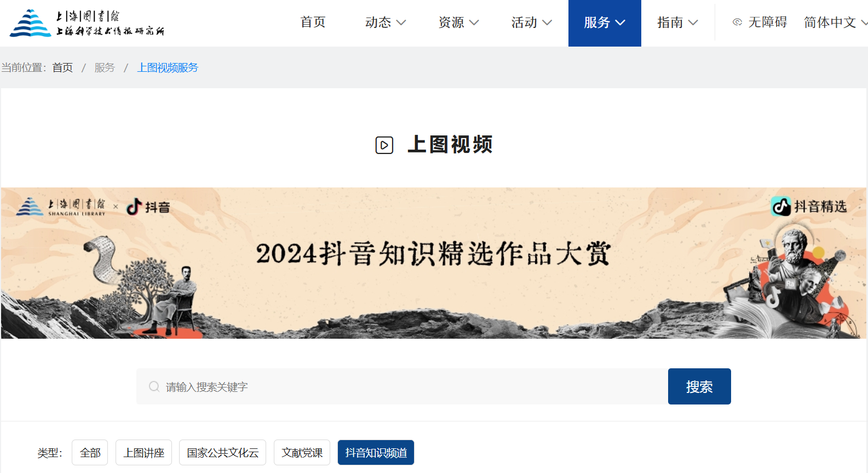Select the 全部 type filter
This screenshot has height=473, width=868.
90,453
